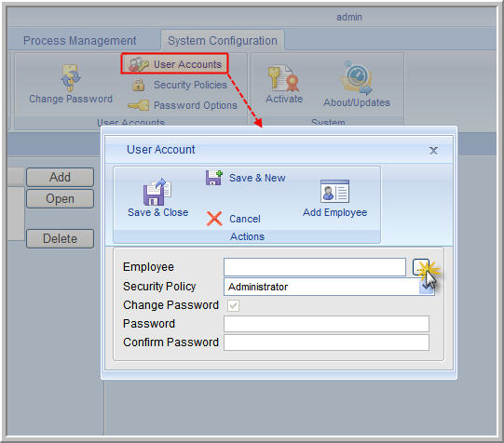504x443 pixels.
Task: Click the Open button
Action: coord(61,199)
